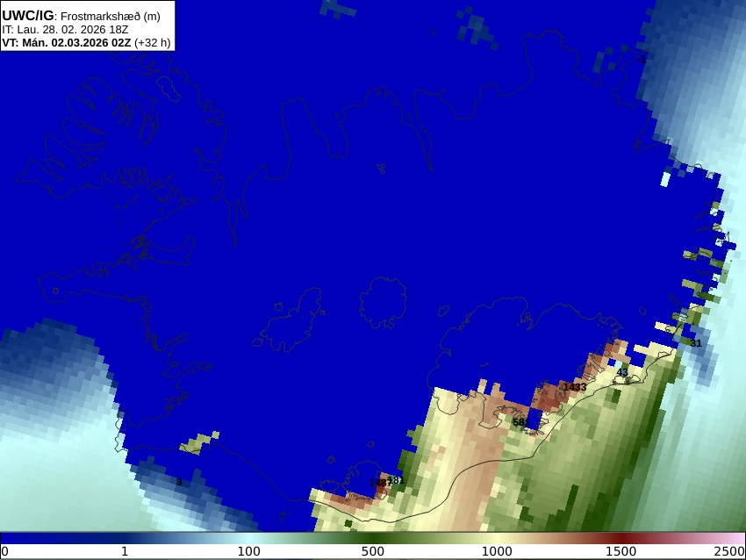
Task: Click the 2500 tick on color scale
Action: pos(729,551)
